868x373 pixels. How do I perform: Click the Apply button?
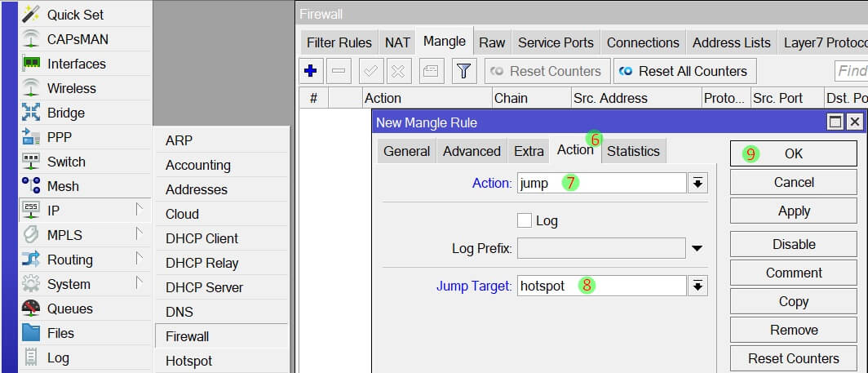click(793, 211)
